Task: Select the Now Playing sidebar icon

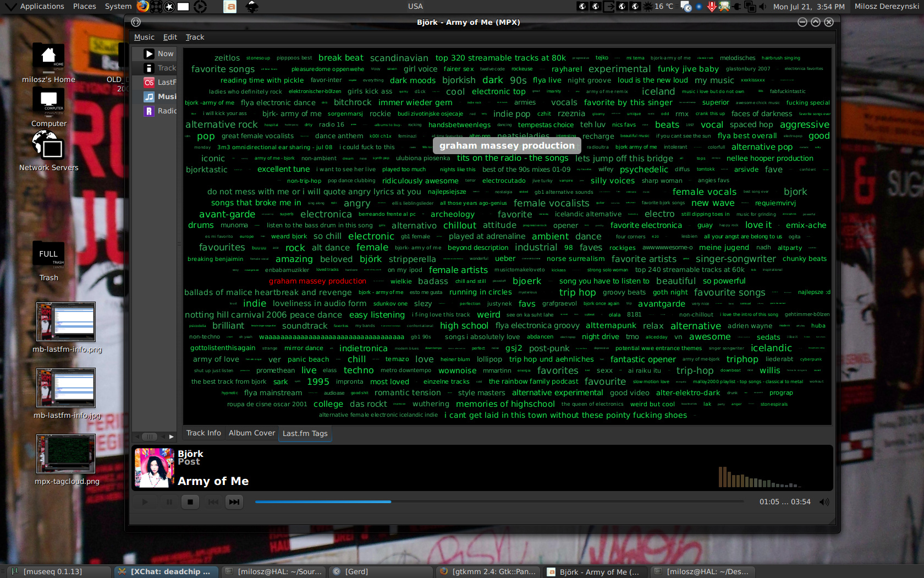Action: point(149,53)
